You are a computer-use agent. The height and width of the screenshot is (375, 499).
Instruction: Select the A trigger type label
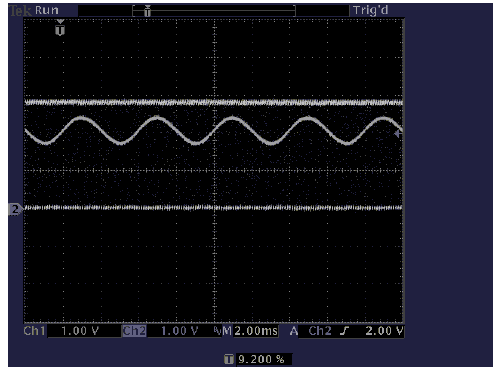(293, 331)
